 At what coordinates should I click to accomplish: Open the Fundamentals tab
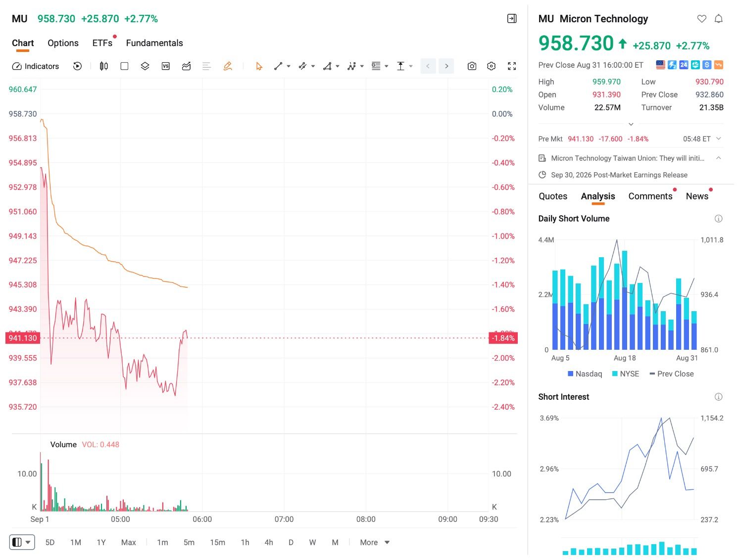pos(154,43)
